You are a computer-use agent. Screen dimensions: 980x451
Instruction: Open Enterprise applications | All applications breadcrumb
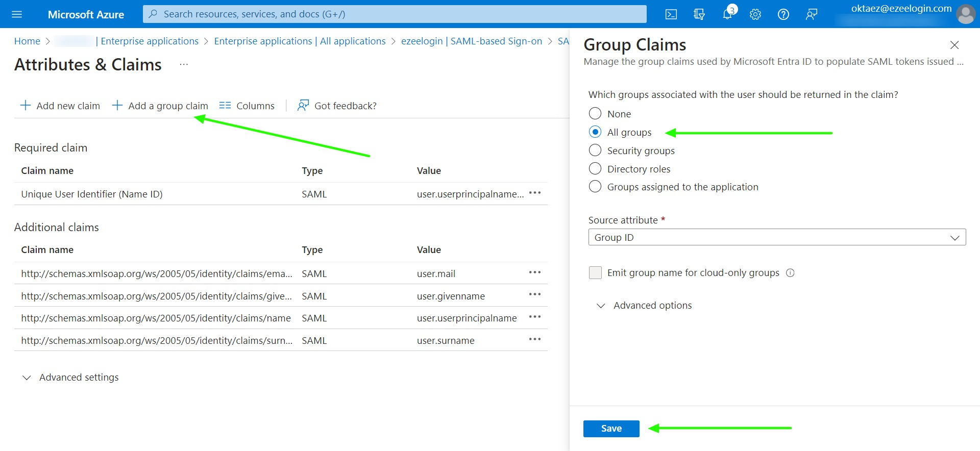300,41
